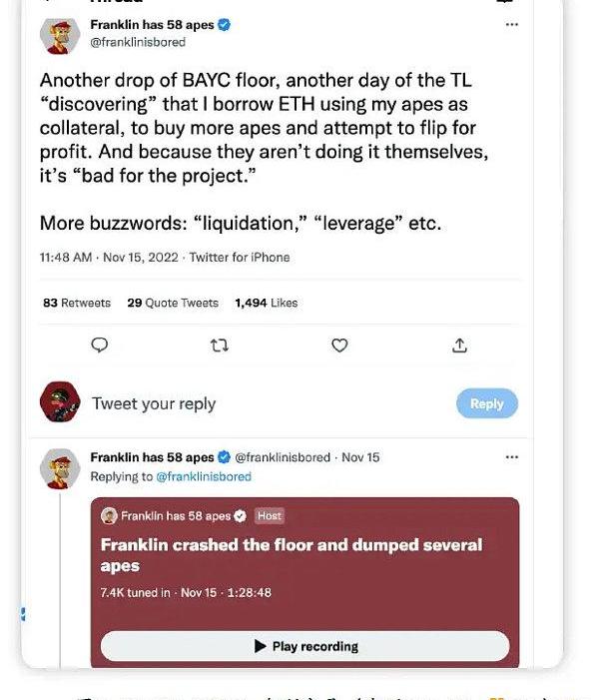Expand the reply tweet's three-dot menu
This screenshot has width=599, height=700.
(511, 457)
